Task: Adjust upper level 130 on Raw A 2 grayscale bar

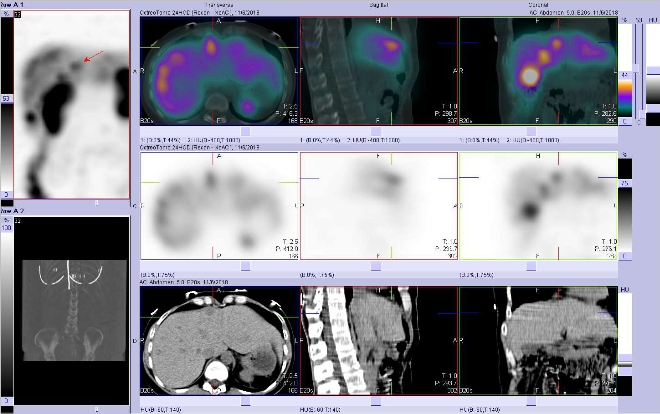Action: [x=7, y=228]
